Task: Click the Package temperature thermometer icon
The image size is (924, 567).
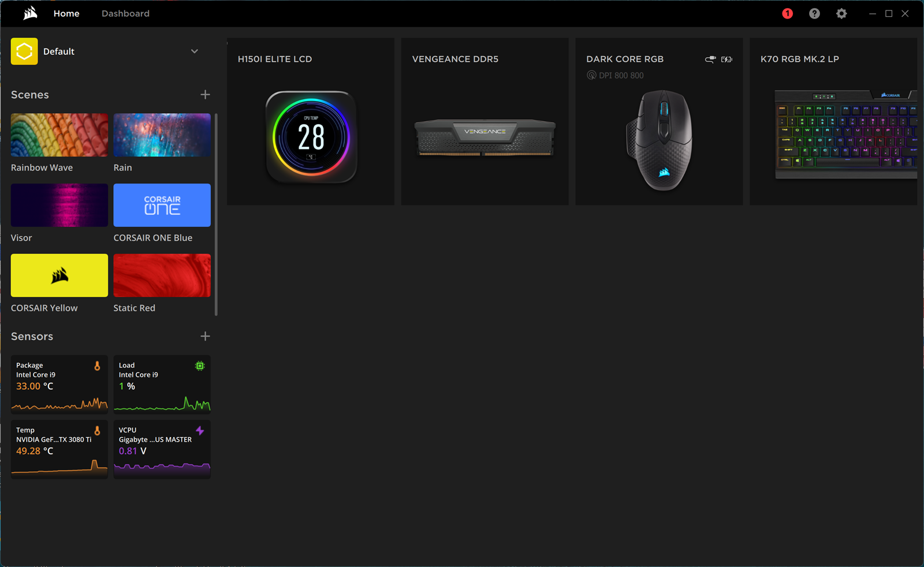Action: [x=97, y=366]
